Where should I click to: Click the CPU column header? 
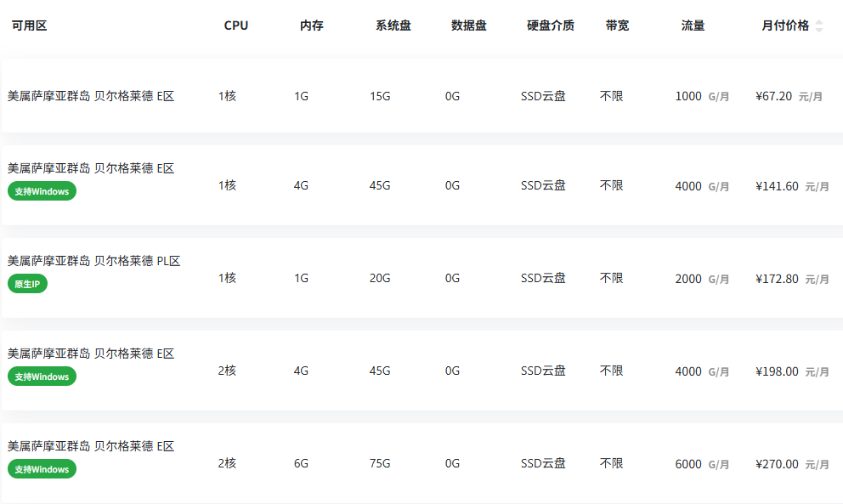[x=236, y=25]
